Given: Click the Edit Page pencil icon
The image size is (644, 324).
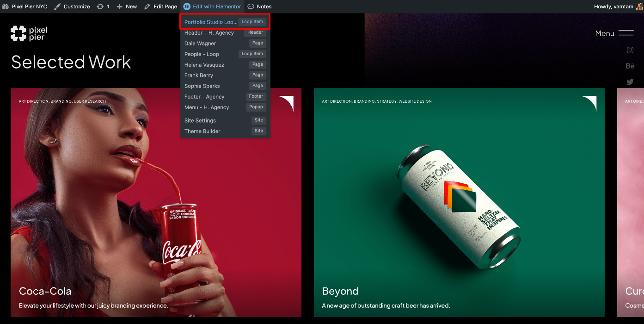Looking at the screenshot, I should click(147, 6).
